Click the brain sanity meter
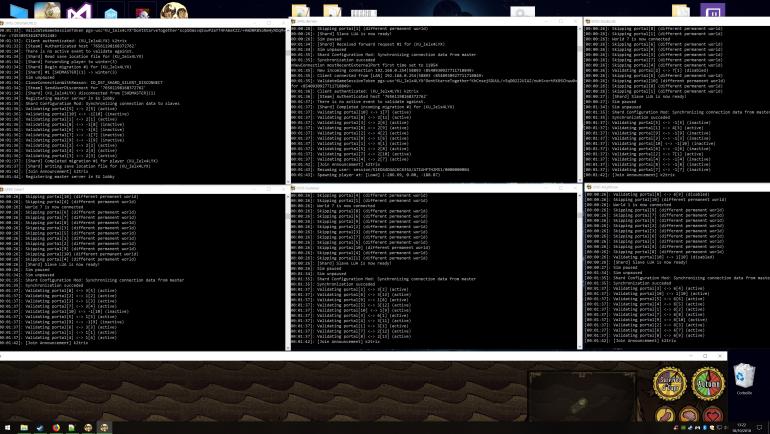 690,415
